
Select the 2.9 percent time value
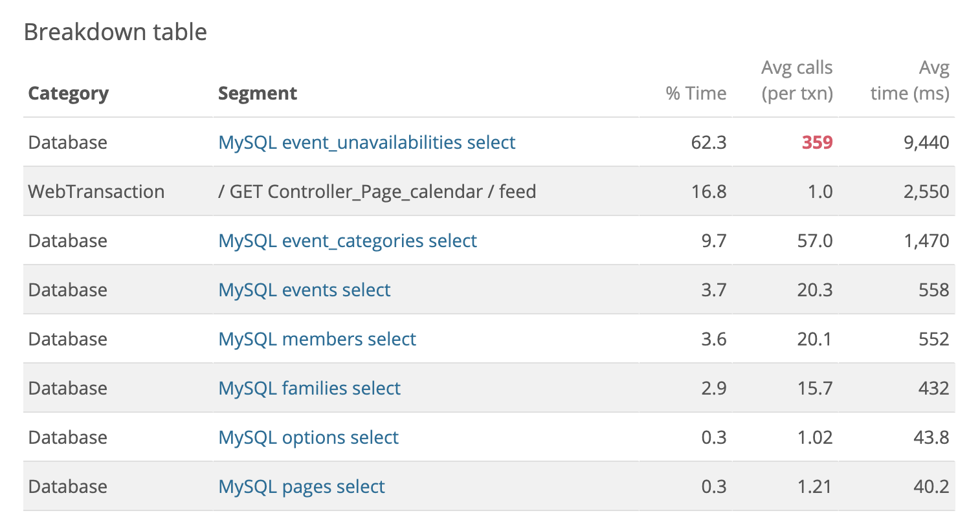pos(714,388)
